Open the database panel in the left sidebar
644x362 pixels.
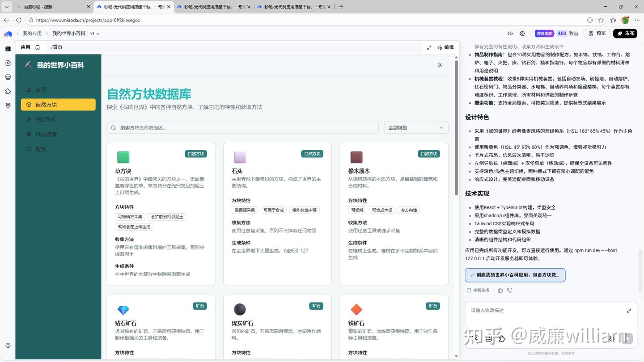coord(8,105)
